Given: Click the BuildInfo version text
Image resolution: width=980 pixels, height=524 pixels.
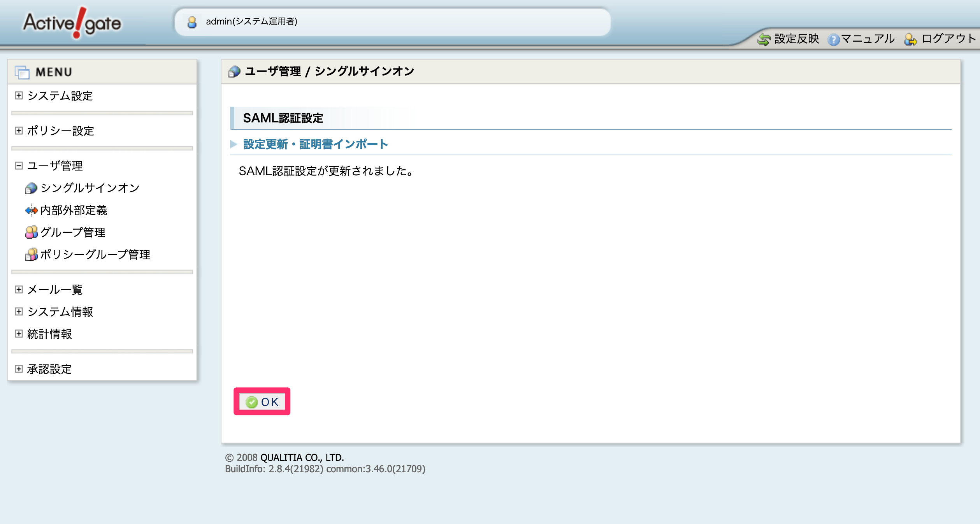Looking at the screenshot, I should [325, 469].
